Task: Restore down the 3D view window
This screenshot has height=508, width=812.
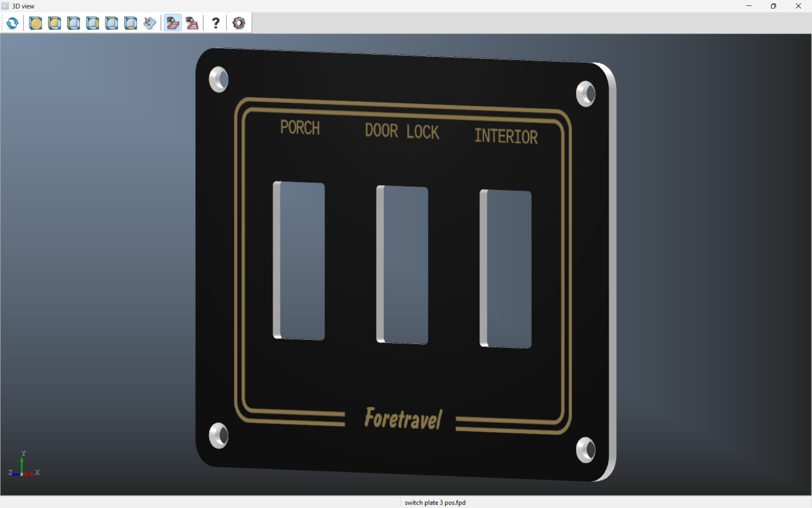Action: [774, 6]
